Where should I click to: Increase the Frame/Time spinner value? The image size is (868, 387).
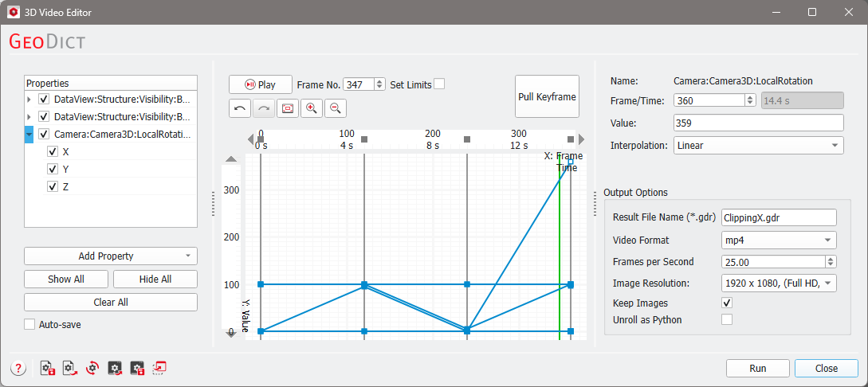pos(750,97)
